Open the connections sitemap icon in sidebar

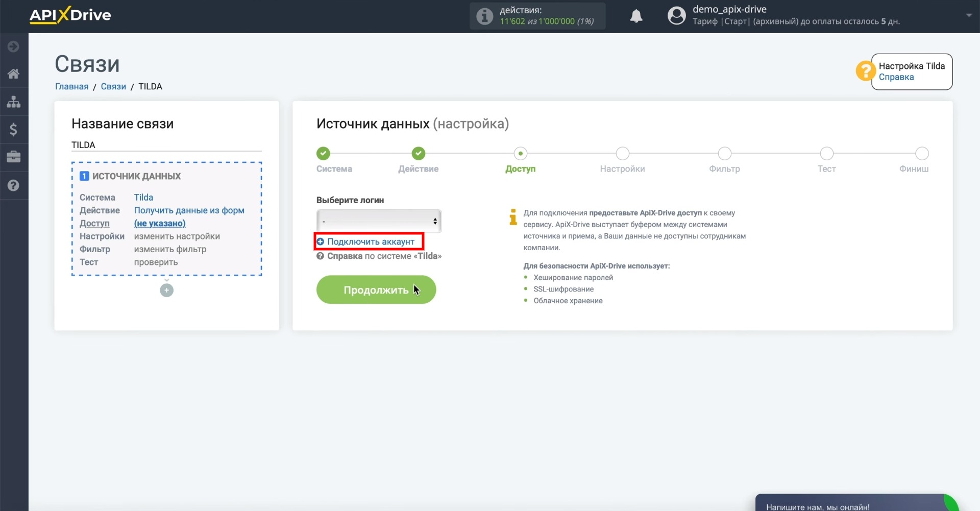pyautogui.click(x=14, y=102)
